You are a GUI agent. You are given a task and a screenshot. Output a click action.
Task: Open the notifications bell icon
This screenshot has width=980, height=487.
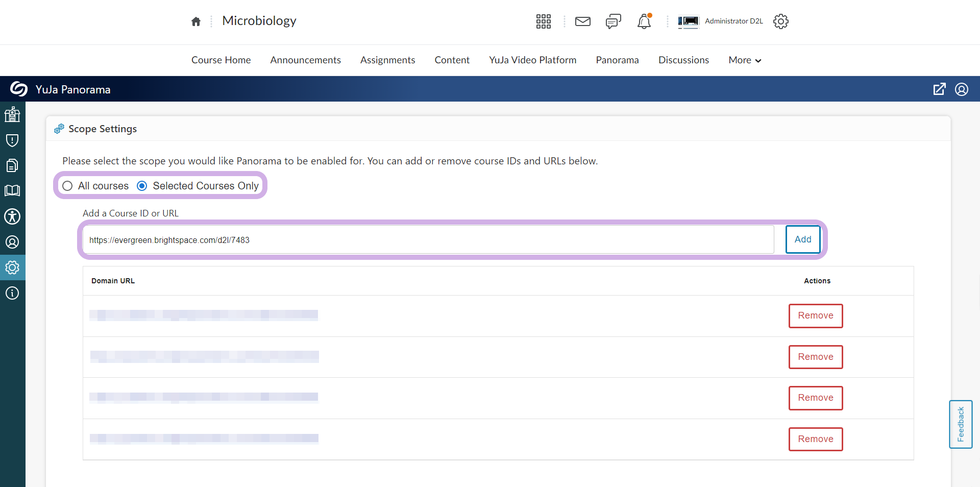pyautogui.click(x=644, y=21)
